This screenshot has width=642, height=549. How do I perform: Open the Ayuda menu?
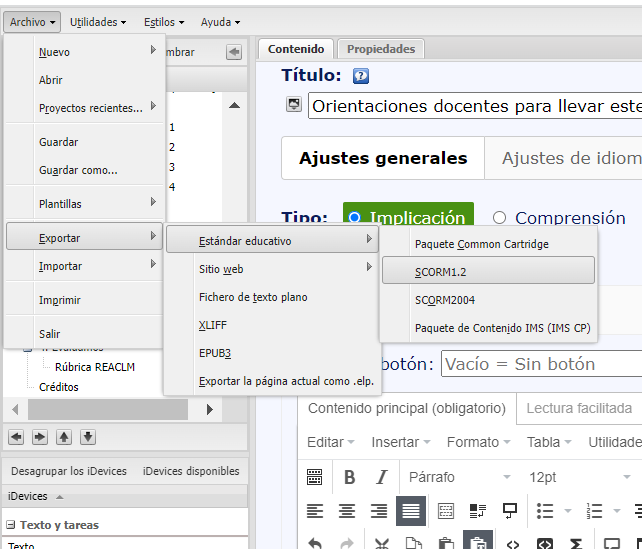(220, 22)
